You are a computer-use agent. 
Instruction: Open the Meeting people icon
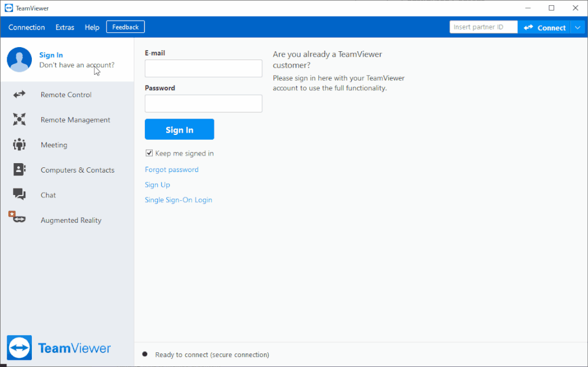(x=19, y=144)
